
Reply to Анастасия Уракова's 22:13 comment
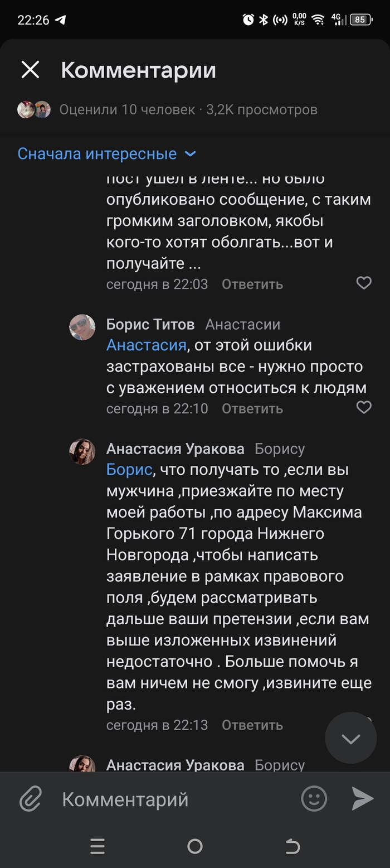point(252,725)
